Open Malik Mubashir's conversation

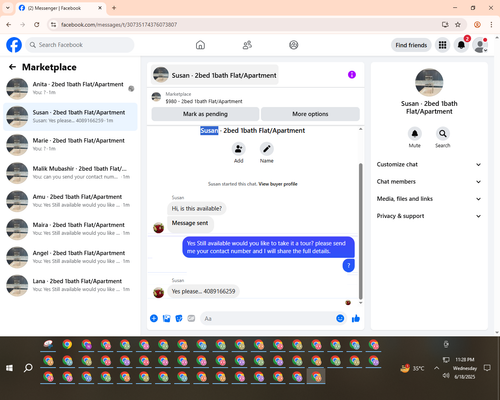pyautogui.click(x=70, y=173)
